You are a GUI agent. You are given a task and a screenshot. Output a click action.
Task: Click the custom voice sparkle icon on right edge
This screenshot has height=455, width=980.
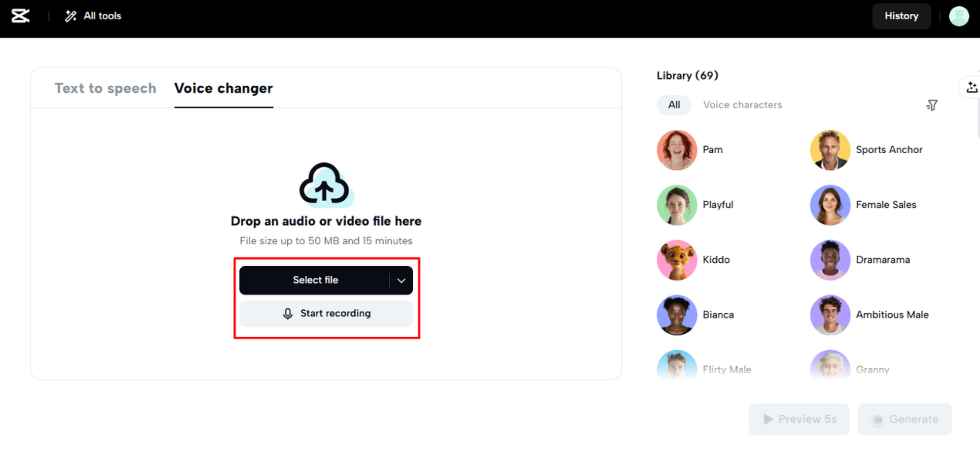pyautogui.click(x=972, y=87)
